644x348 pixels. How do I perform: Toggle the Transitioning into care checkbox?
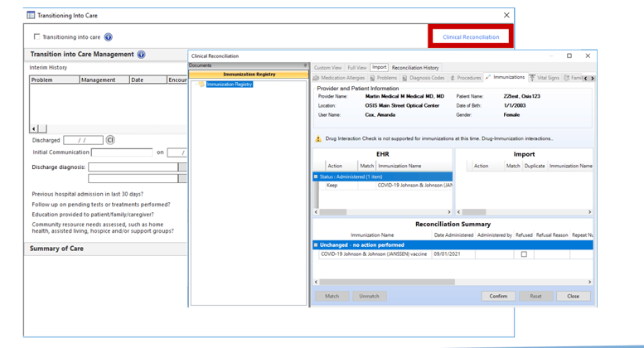(37, 36)
